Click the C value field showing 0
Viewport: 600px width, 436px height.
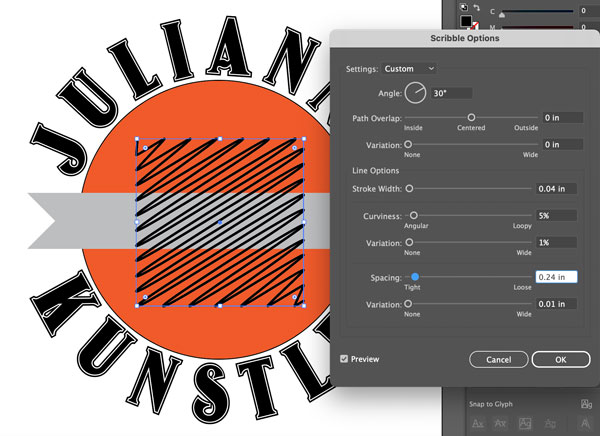590,11
